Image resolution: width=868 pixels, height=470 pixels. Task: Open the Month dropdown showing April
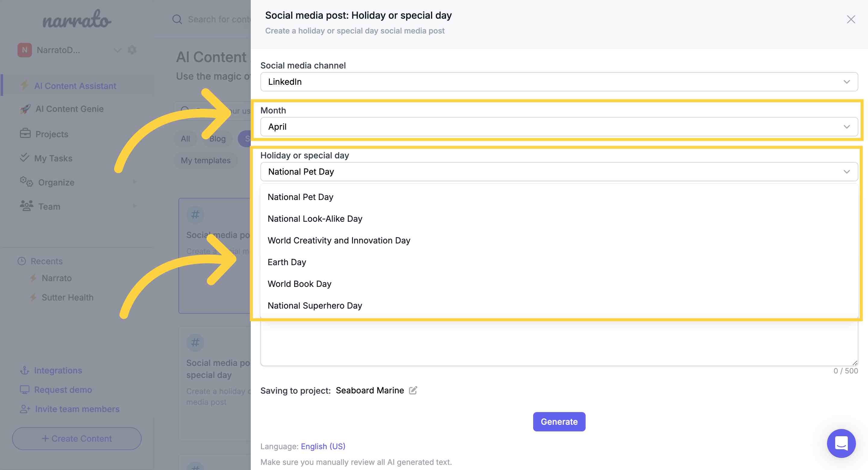(559, 127)
